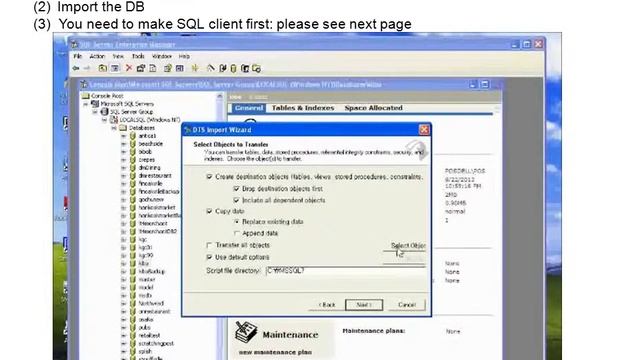
Task: Click Cancel in the DTS Import Wizard
Action: pyautogui.click(x=407, y=305)
